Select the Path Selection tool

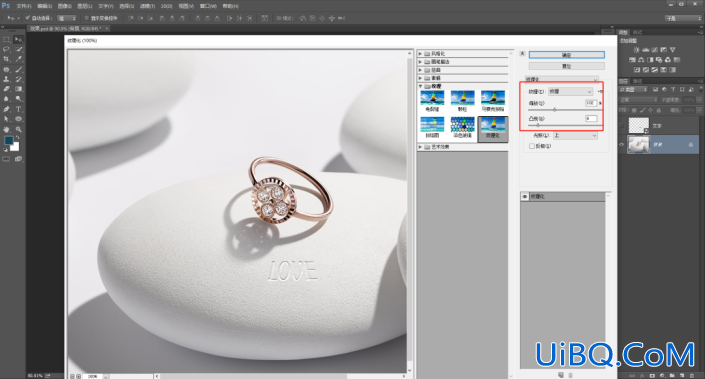point(6,119)
